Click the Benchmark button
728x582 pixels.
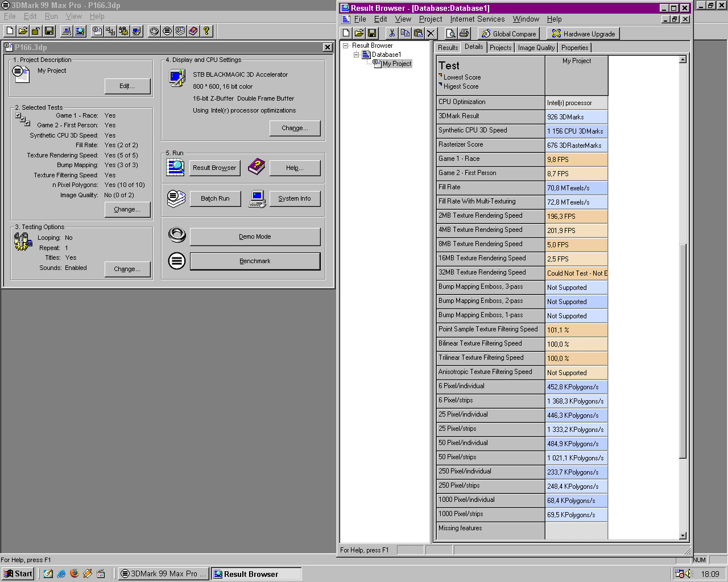tap(255, 261)
